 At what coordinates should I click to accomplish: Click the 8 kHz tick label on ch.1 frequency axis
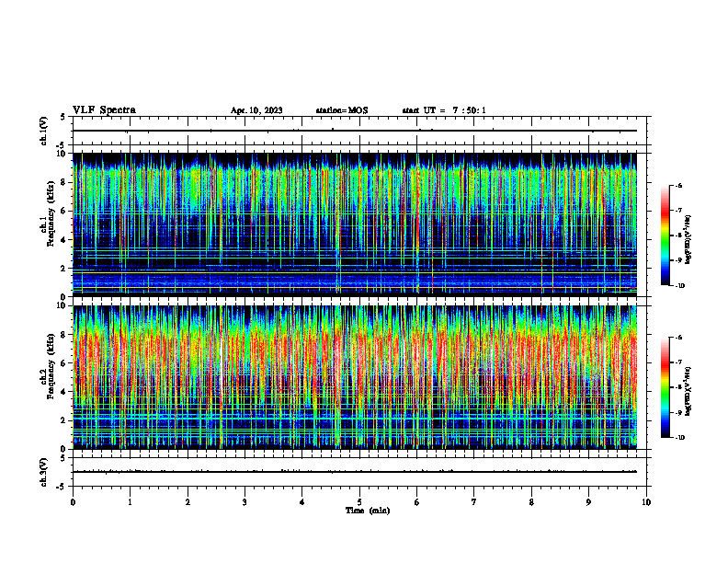[63, 182]
